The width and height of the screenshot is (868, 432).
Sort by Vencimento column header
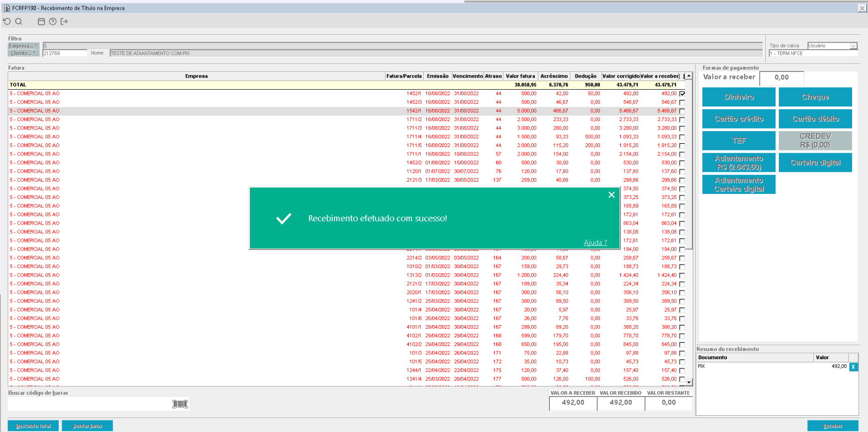pos(468,76)
